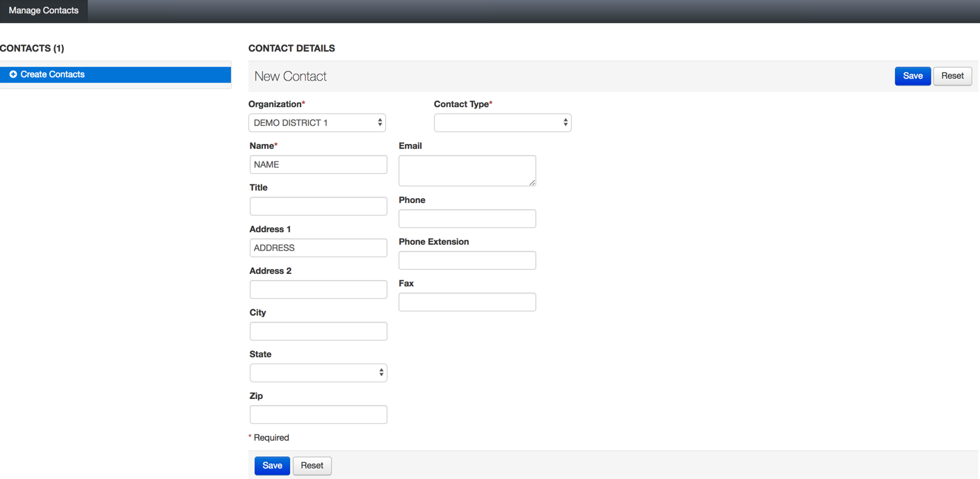Screen dimensions: 980x479
Task: Open the Manage Contacts tab
Action: (x=43, y=10)
